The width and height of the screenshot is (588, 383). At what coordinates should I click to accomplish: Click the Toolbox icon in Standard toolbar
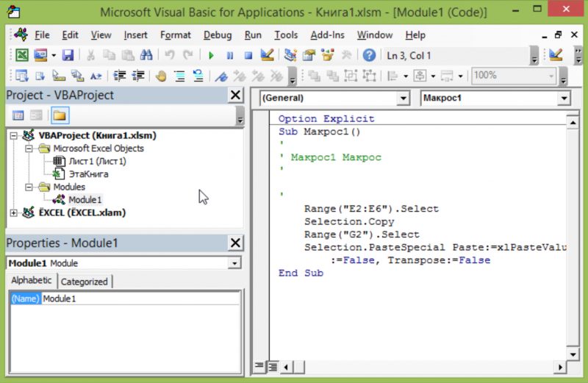(346, 56)
